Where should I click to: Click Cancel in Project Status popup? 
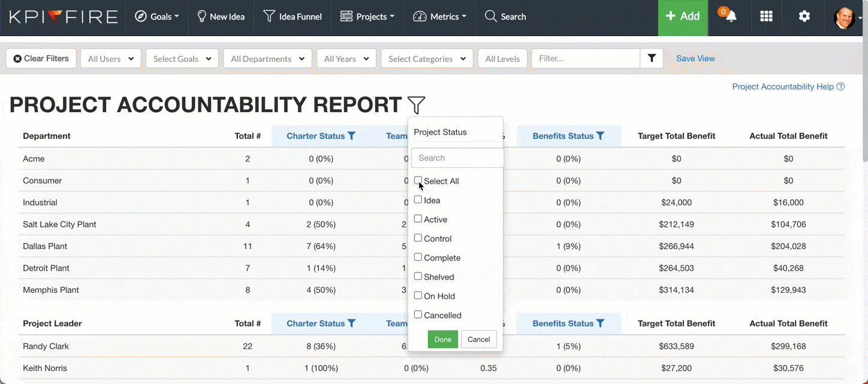click(479, 339)
